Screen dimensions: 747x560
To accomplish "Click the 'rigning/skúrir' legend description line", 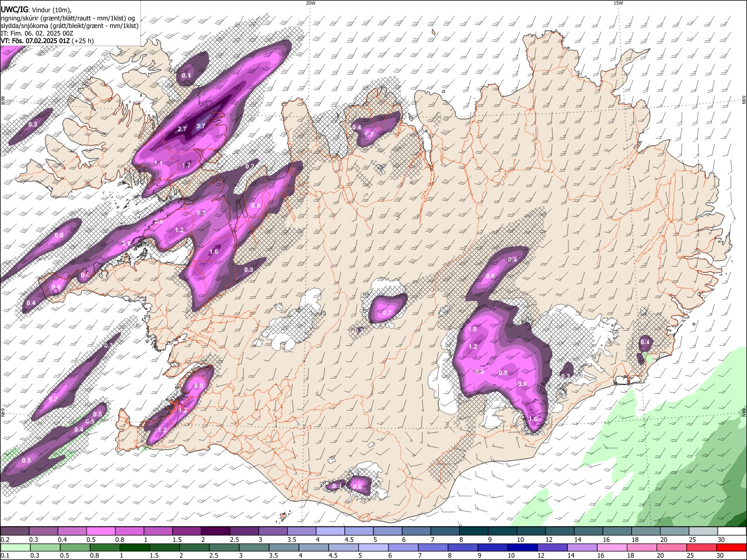I will click(68, 17).
